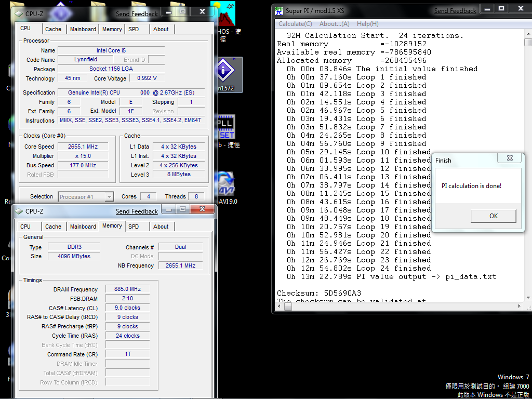Select About tab in lower CPU-Z window

pyautogui.click(x=161, y=227)
